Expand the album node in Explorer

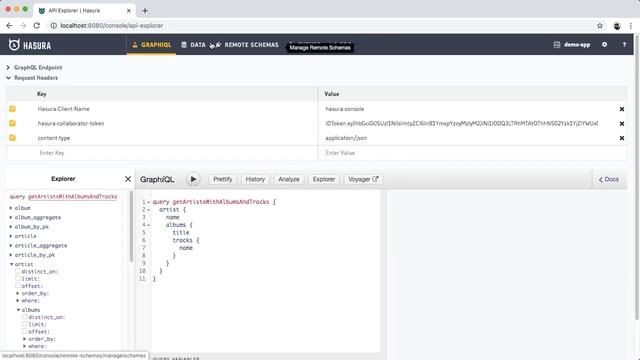click(11, 208)
